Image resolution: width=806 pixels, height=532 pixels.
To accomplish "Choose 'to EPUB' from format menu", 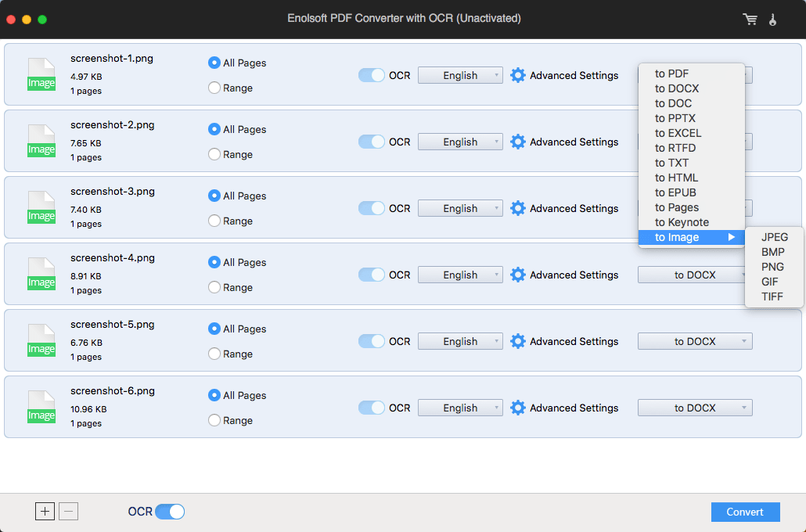I will pos(692,192).
